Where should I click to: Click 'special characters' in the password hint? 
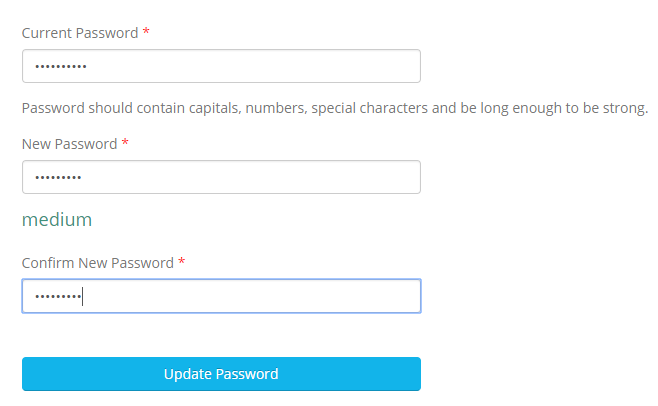[369, 108]
